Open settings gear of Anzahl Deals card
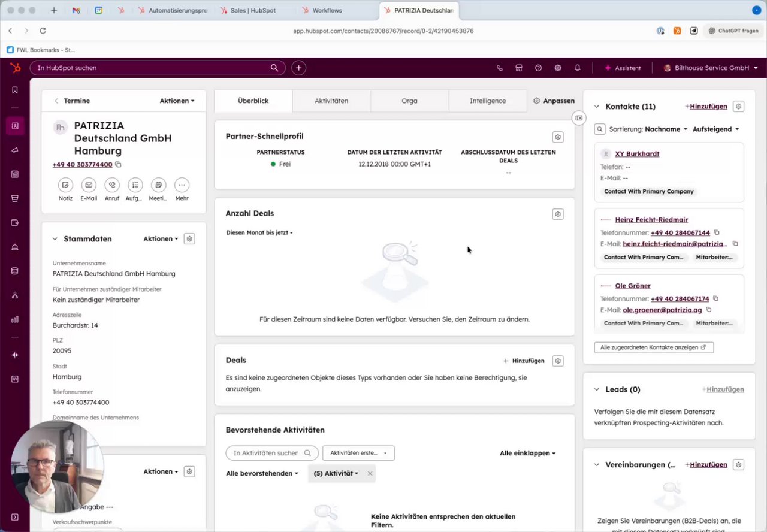 (558, 214)
